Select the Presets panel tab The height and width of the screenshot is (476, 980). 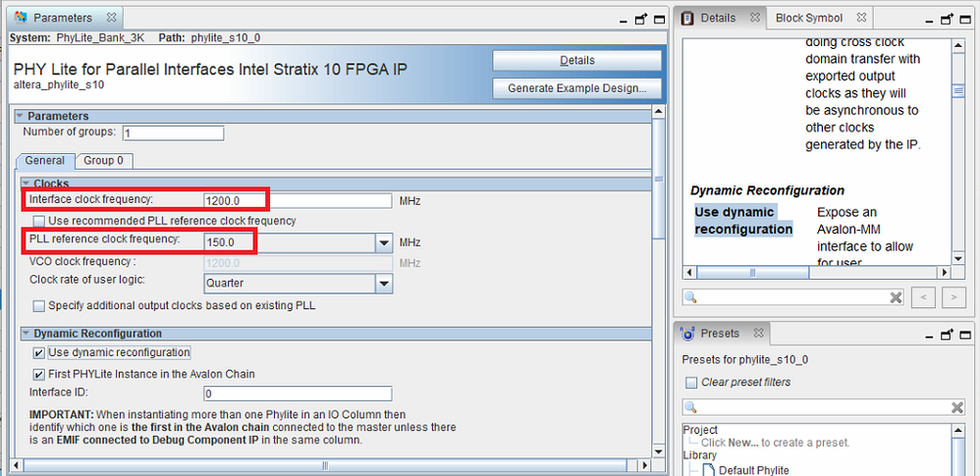click(x=723, y=333)
